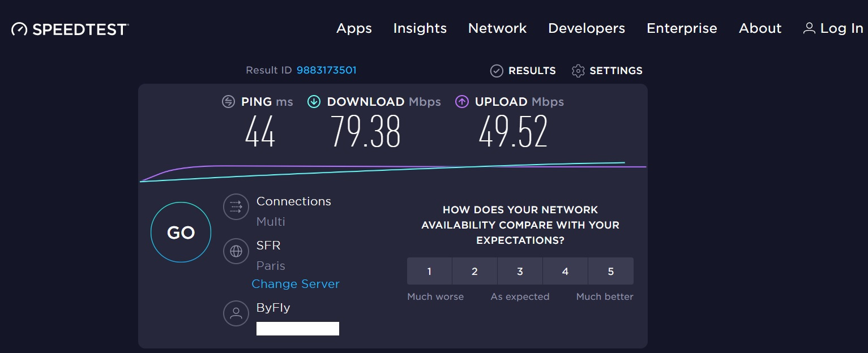Click the UPLOAD Mbps label

click(519, 102)
